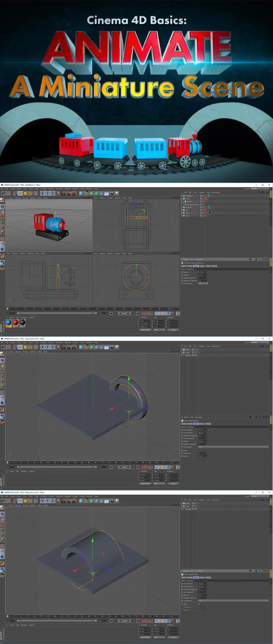Image resolution: width=273 pixels, height=644 pixels.
Task: Toggle Inner Radius keyframe circle in ring-tube window
Action: 182,430
